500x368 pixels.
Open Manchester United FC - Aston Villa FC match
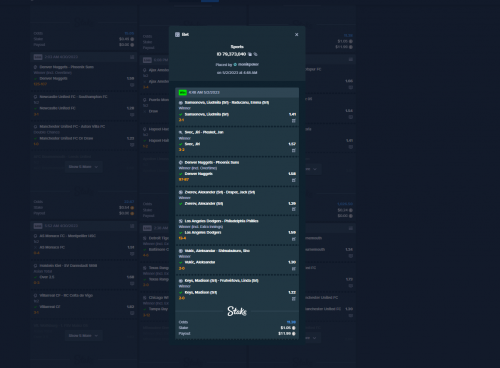[x=72, y=127]
